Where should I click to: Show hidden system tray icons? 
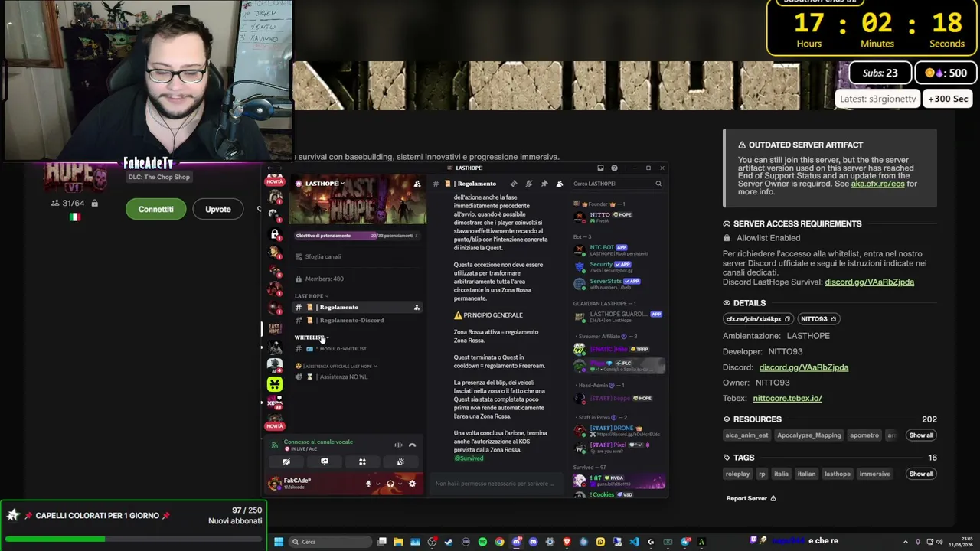point(906,542)
